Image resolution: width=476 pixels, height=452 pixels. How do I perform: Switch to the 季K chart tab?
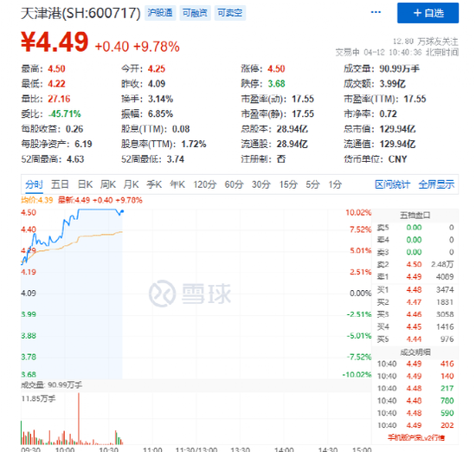[x=154, y=184]
